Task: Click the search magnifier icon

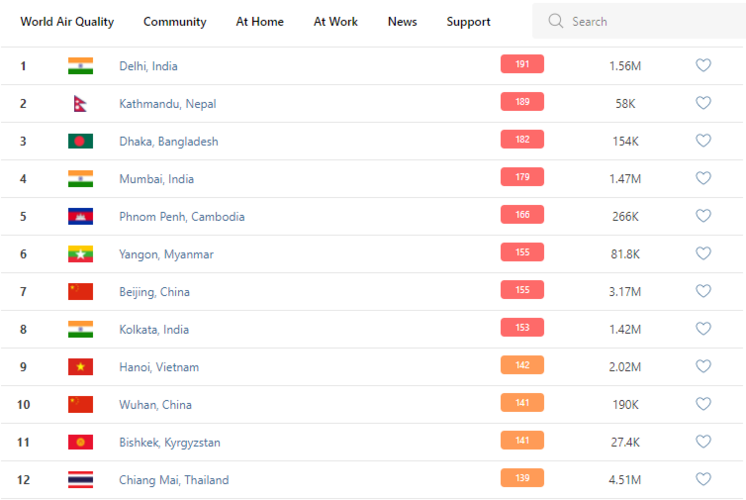Action: click(x=556, y=21)
